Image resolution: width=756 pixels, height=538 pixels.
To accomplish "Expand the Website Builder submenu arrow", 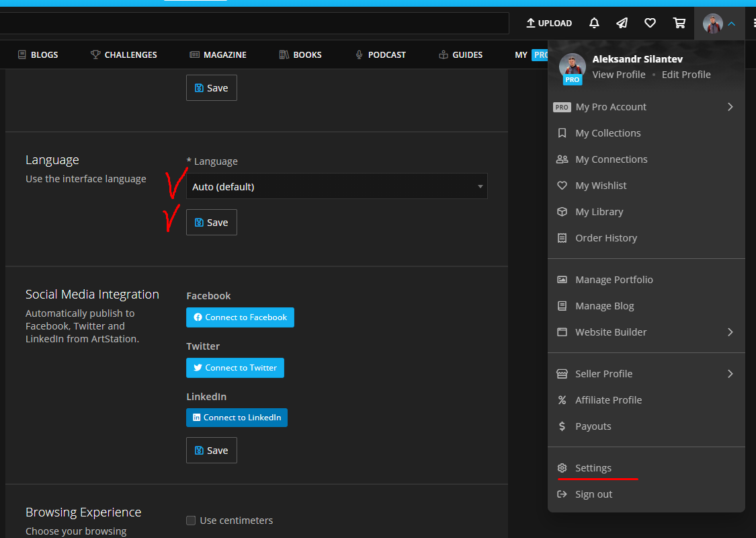I will pyautogui.click(x=730, y=332).
